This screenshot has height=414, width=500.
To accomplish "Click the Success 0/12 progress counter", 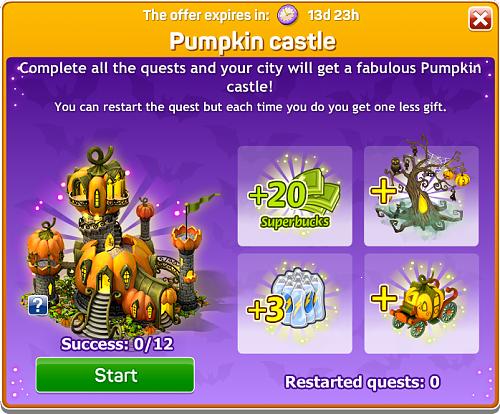I will [x=117, y=344].
